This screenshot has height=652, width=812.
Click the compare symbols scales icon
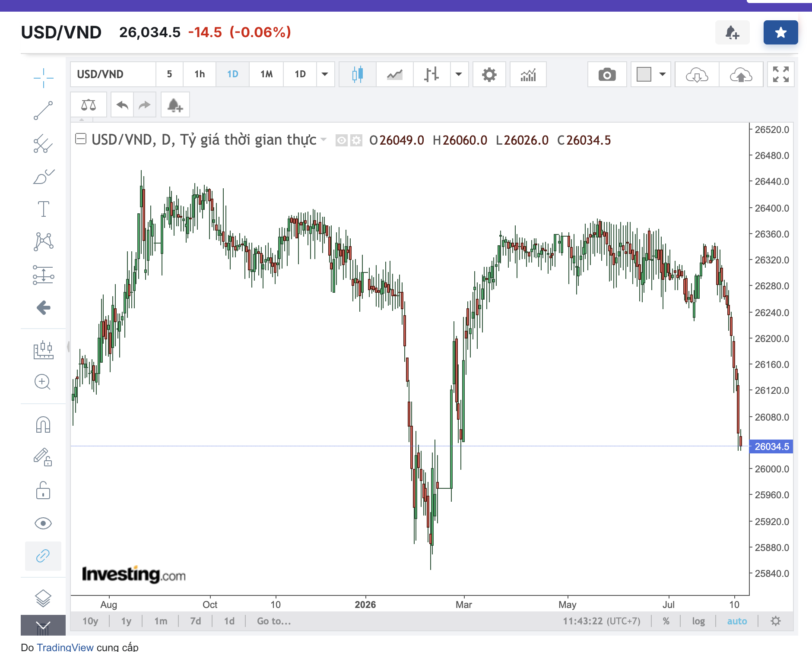89,105
